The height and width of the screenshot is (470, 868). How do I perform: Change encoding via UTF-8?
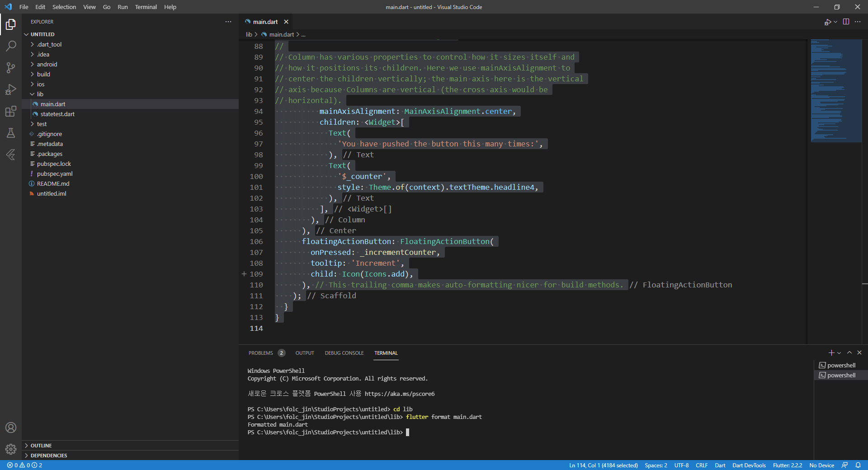(681, 465)
